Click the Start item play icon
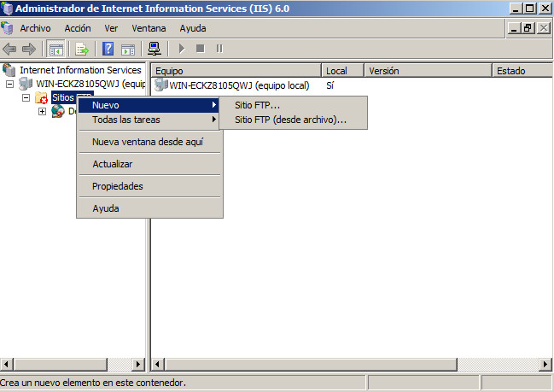The width and height of the screenshot is (554, 392). point(182,49)
